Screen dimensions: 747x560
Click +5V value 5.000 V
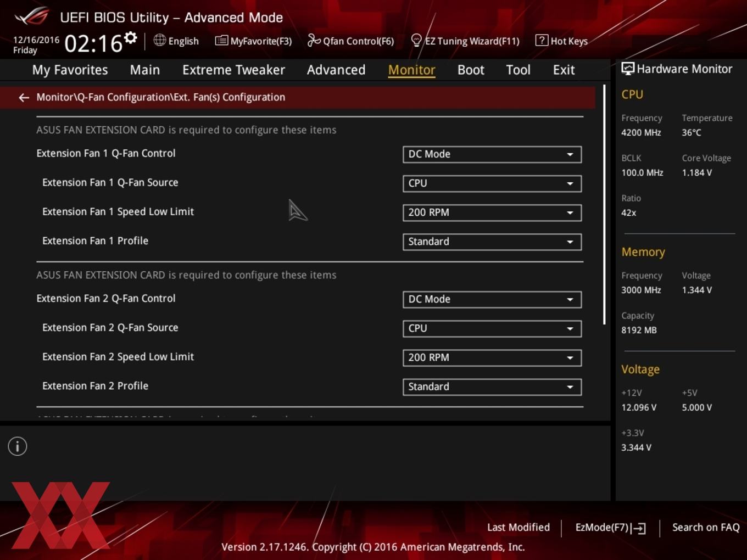tap(696, 408)
